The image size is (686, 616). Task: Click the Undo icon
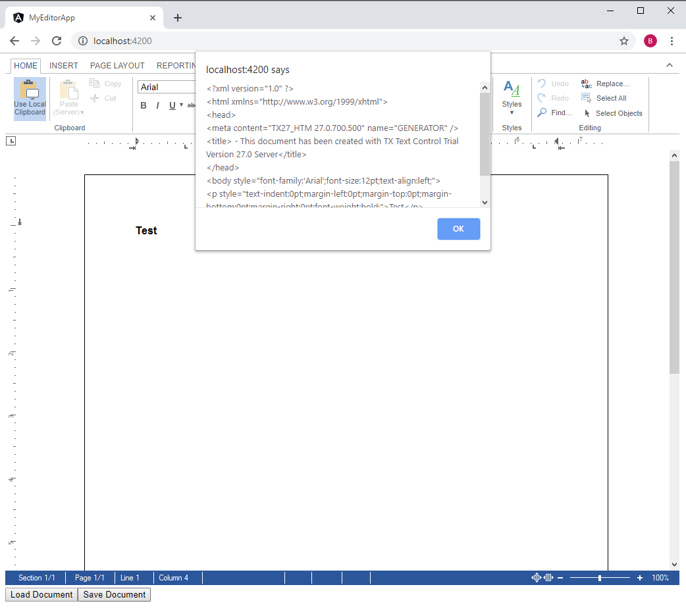pos(541,83)
